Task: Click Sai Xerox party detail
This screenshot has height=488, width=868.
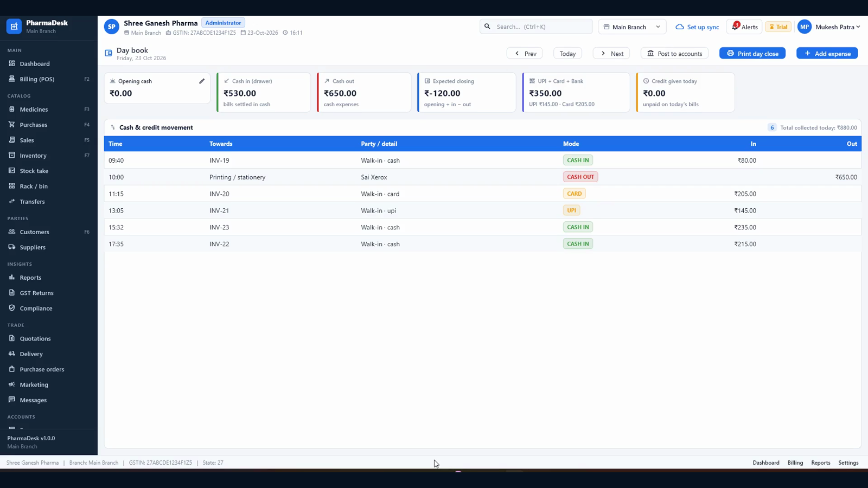Action: pyautogui.click(x=374, y=177)
